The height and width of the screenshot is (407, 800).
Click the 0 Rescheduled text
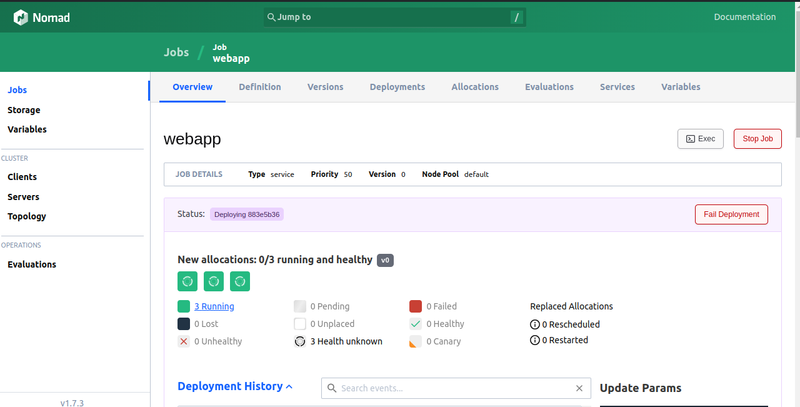[571, 324]
